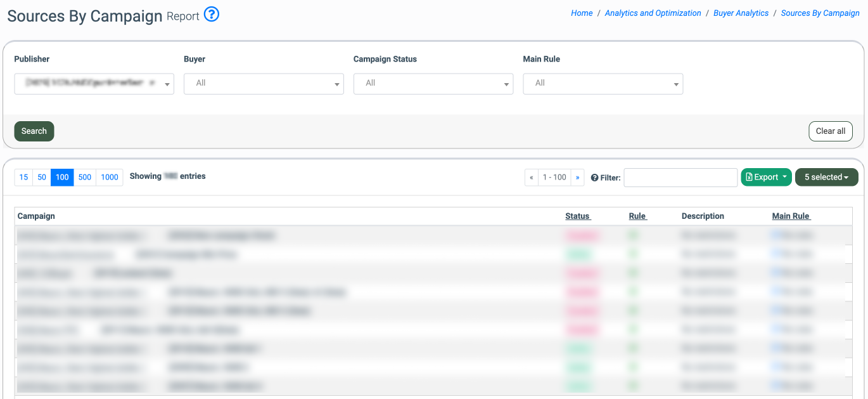This screenshot has height=399, width=868.
Task: Remove selected publisher using the x mark
Action: click(x=153, y=83)
